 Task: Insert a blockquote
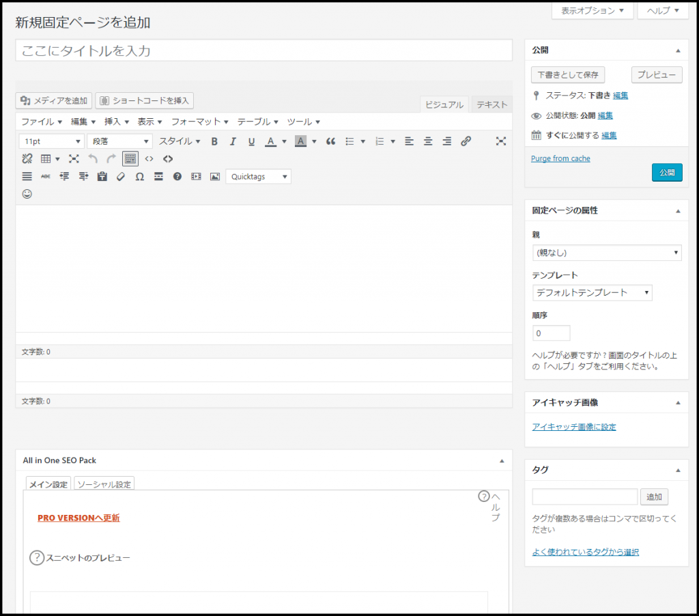tap(330, 141)
